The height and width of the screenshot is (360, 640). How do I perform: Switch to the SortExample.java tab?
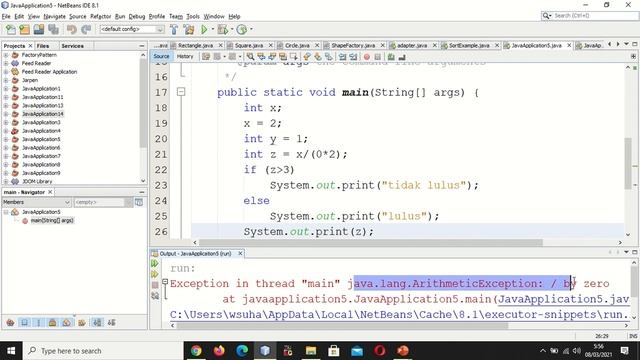469,45
